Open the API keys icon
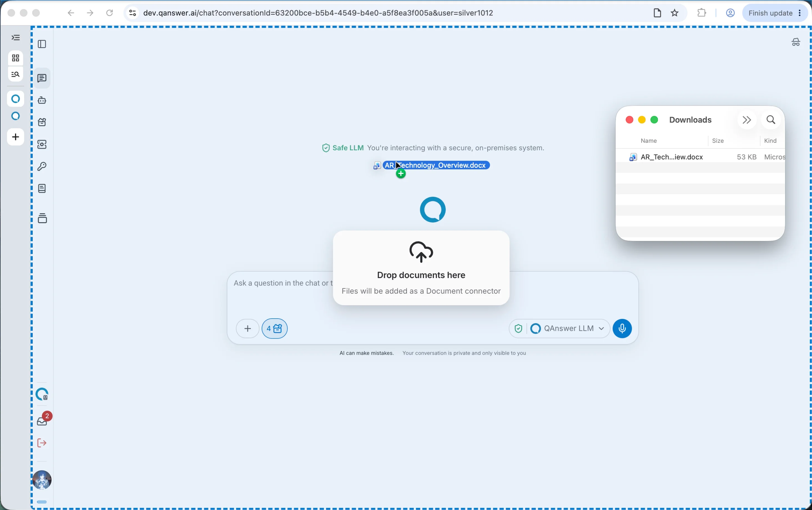Viewport: 812px width, 510px height. pyautogui.click(x=42, y=166)
